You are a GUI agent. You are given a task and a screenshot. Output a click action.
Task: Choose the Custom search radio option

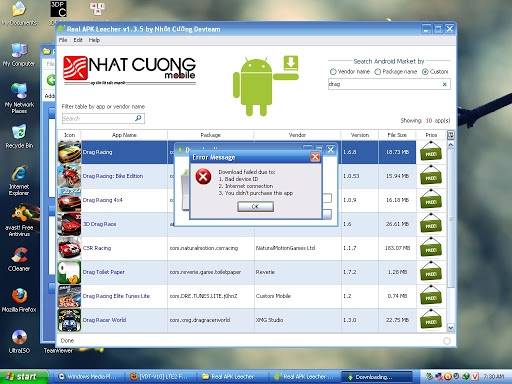click(425, 72)
